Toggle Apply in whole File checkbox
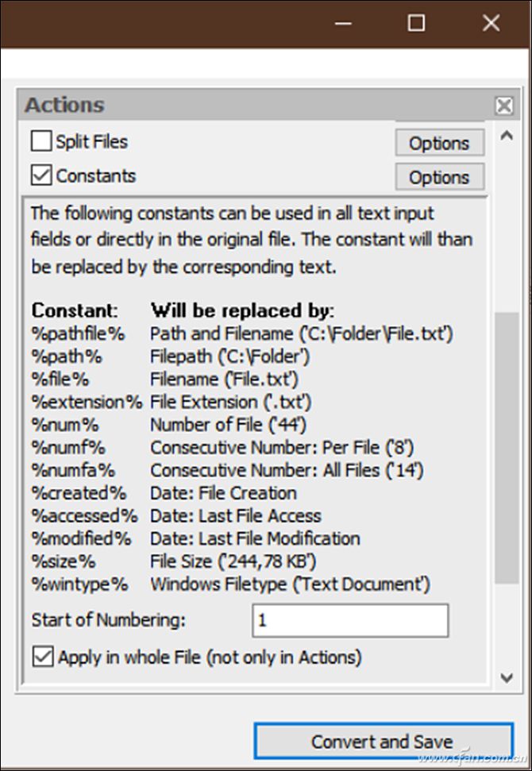 click(x=43, y=657)
